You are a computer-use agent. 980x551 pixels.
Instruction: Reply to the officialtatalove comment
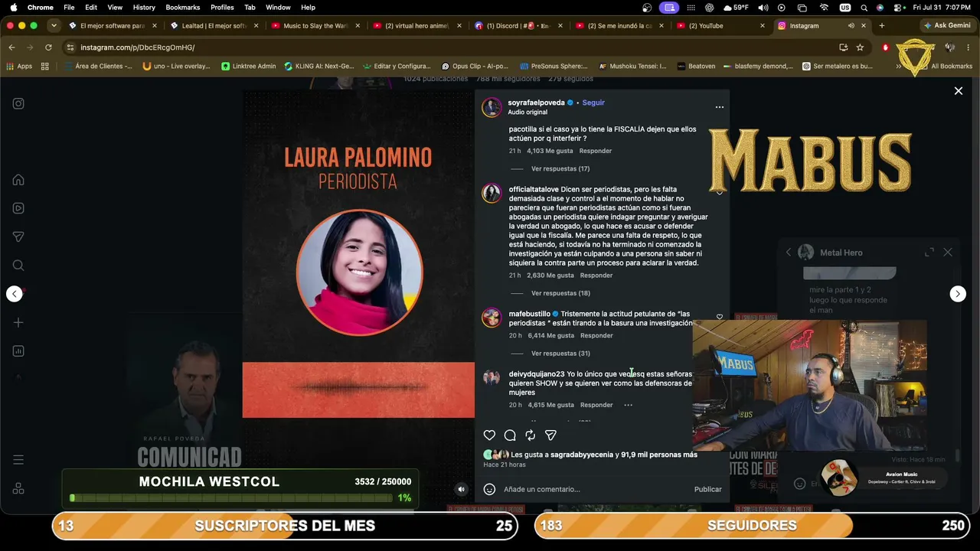(596, 275)
